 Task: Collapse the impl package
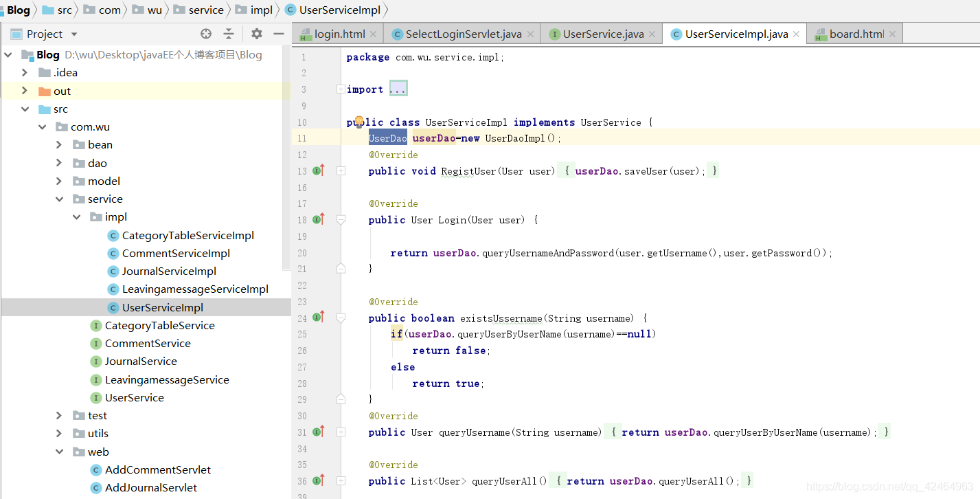pyautogui.click(x=77, y=217)
